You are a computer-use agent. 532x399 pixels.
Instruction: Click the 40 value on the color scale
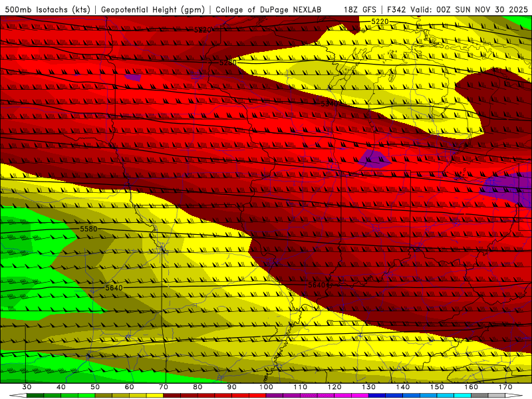pos(61,387)
